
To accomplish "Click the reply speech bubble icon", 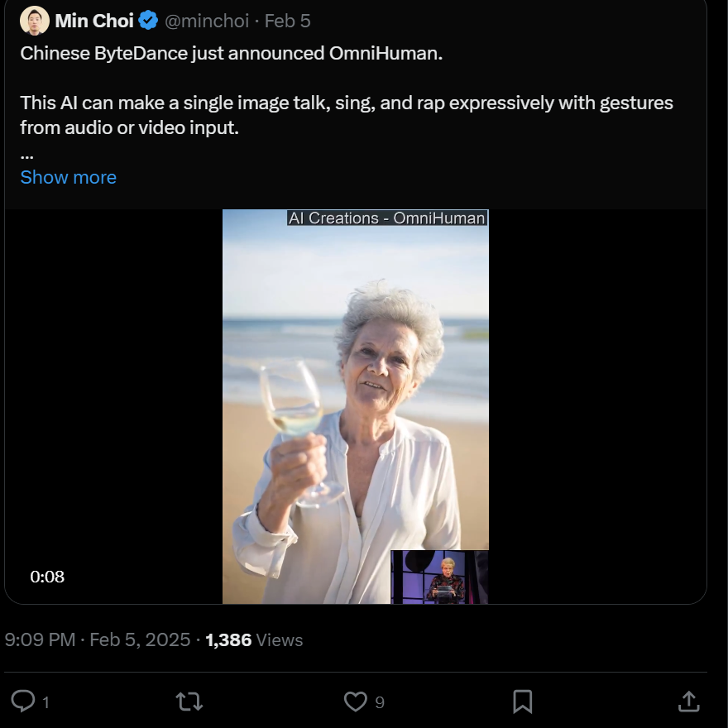I will click(x=23, y=702).
